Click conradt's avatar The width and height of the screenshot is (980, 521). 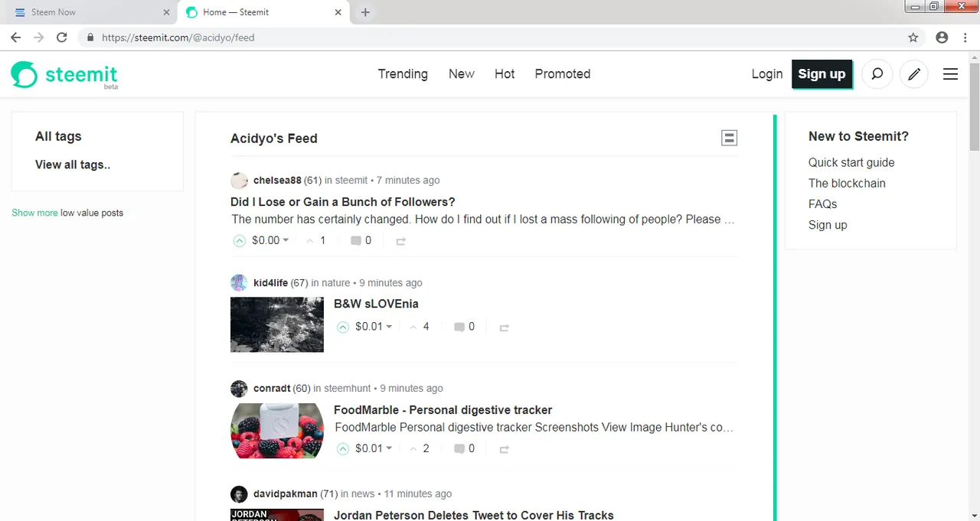[239, 389]
